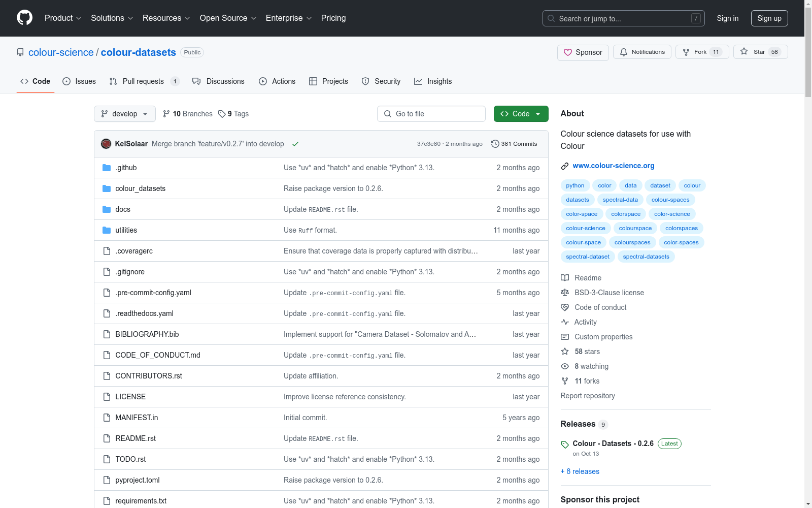Click the Star icon button

[x=760, y=52]
